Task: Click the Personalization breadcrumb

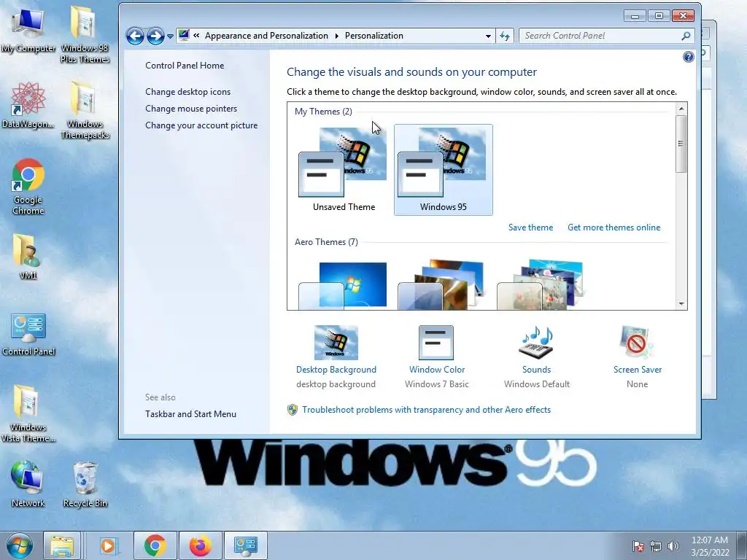Action: [374, 36]
